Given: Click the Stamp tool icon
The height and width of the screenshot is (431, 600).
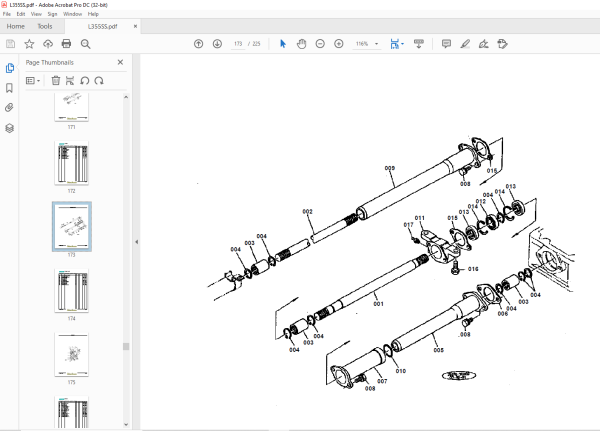Looking at the screenshot, I should tap(502, 44).
